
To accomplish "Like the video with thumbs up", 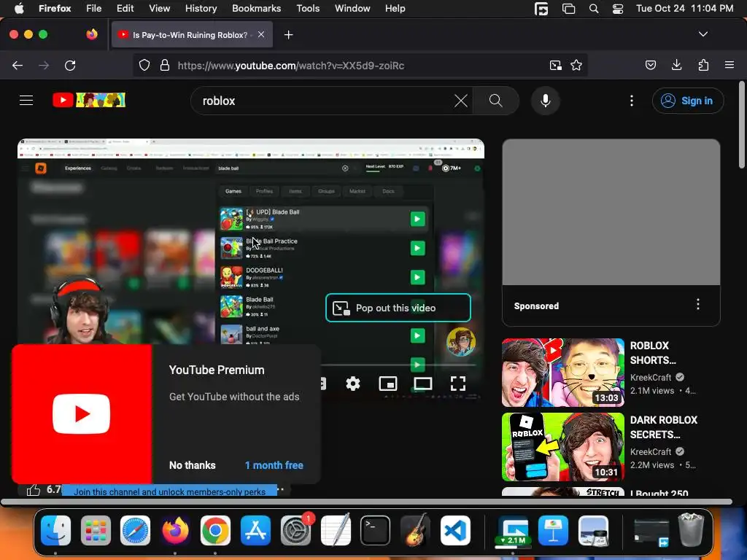I will click(x=34, y=489).
